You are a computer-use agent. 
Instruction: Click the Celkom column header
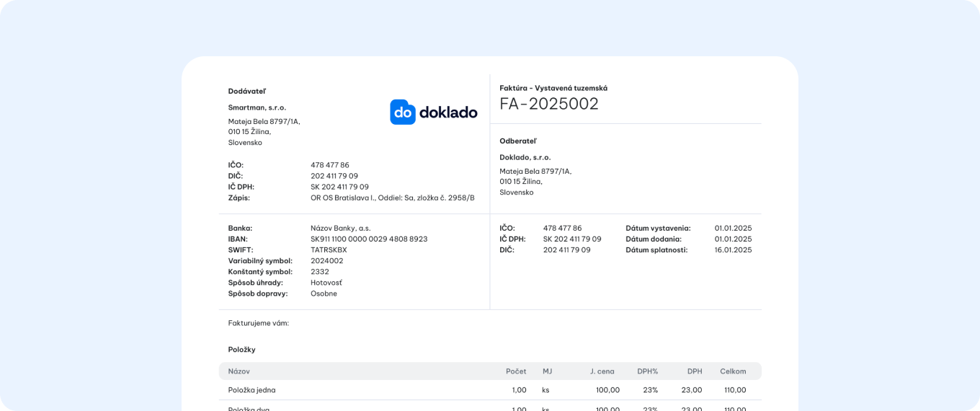click(733, 371)
